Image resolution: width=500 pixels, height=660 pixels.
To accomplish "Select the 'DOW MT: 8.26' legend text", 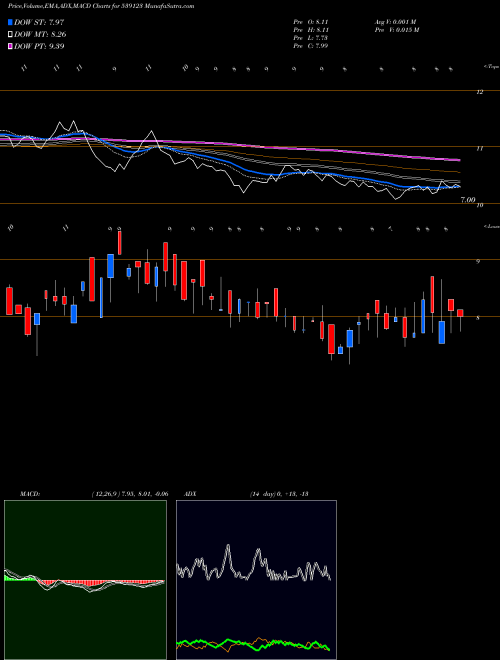I will 40,34.
